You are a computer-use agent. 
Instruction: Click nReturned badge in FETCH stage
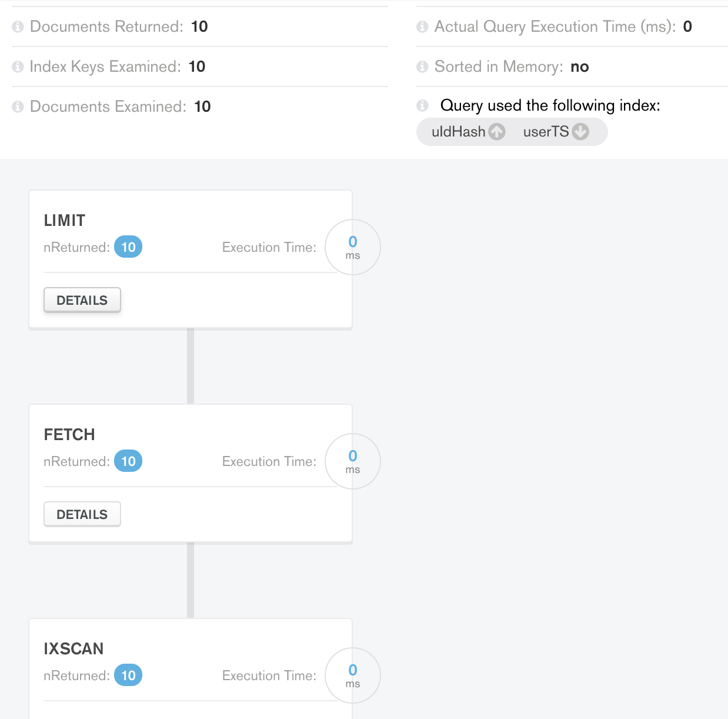click(x=128, y=461)
